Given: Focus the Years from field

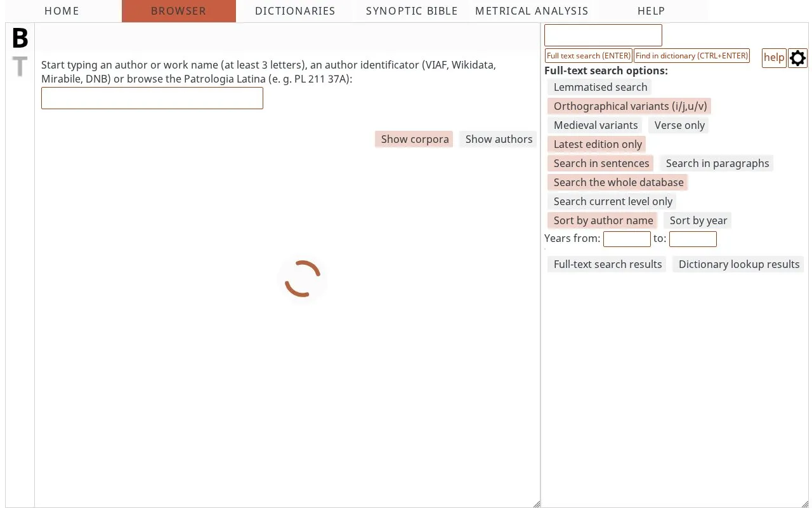Looking at the screenshot, I should (627, 239).
